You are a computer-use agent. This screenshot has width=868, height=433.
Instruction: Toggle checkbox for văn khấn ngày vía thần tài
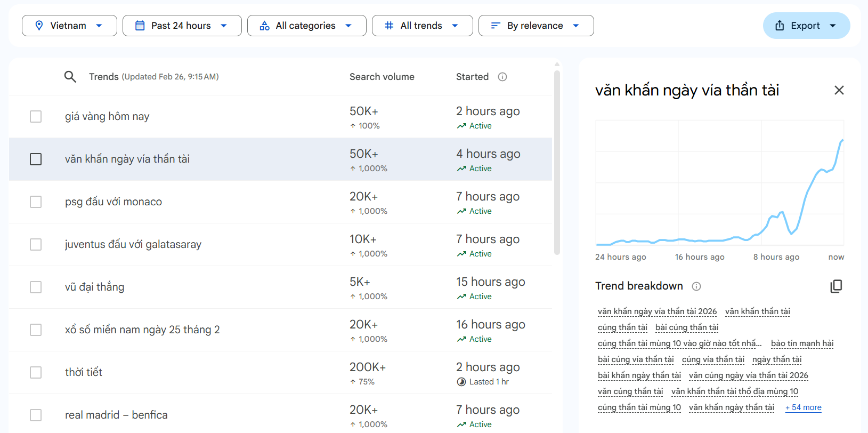[x=36, y=159]
